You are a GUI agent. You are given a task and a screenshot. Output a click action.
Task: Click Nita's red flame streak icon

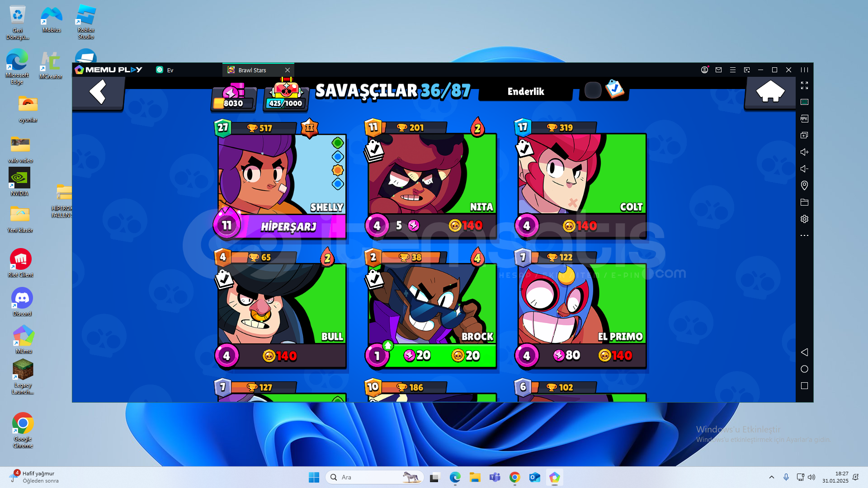478,127
